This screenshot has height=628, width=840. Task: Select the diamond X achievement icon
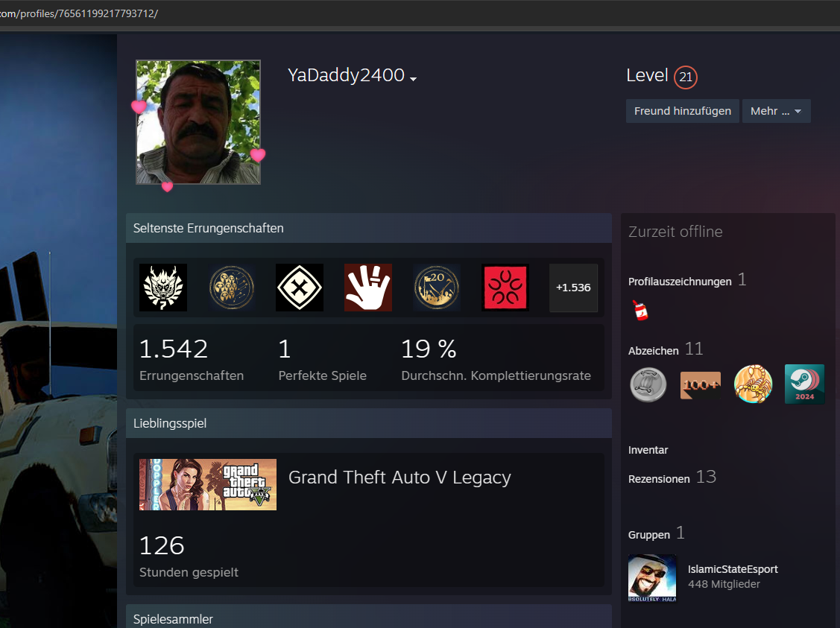(x=300, y=288)
